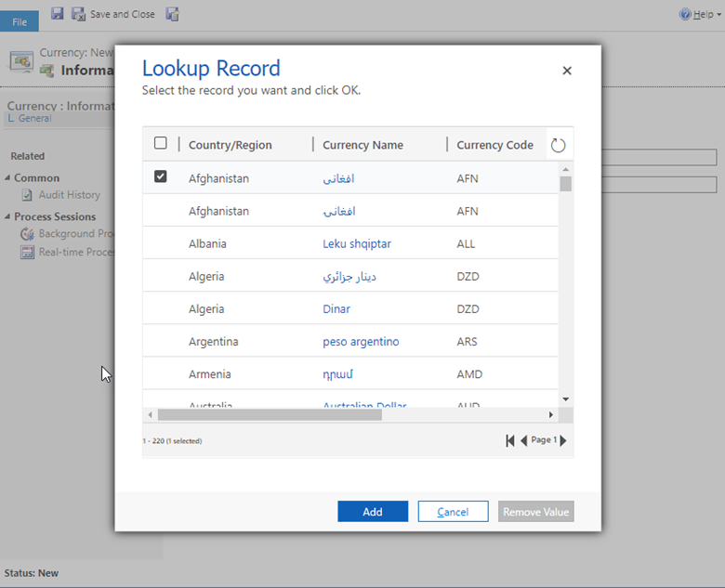Sort by Country/Region column header

coord(230,145)
